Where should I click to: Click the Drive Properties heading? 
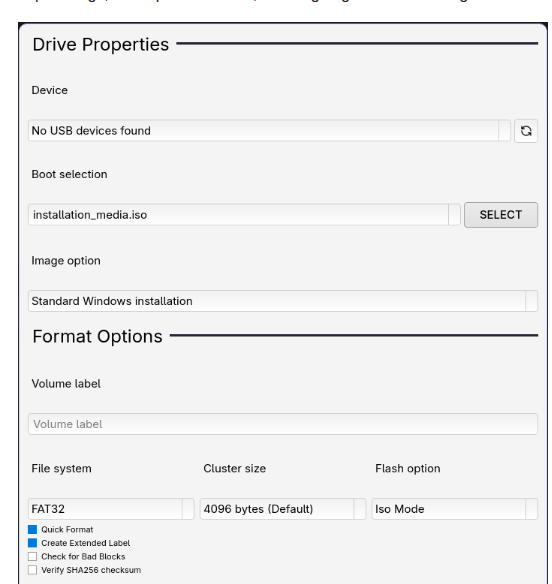(101, 45)
